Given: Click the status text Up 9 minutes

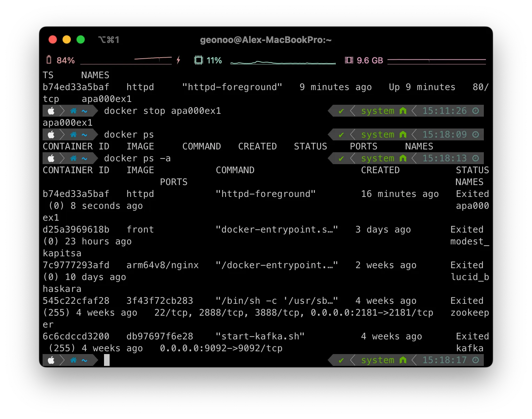Looking at the screenshot, I should (x=422, y=87).
